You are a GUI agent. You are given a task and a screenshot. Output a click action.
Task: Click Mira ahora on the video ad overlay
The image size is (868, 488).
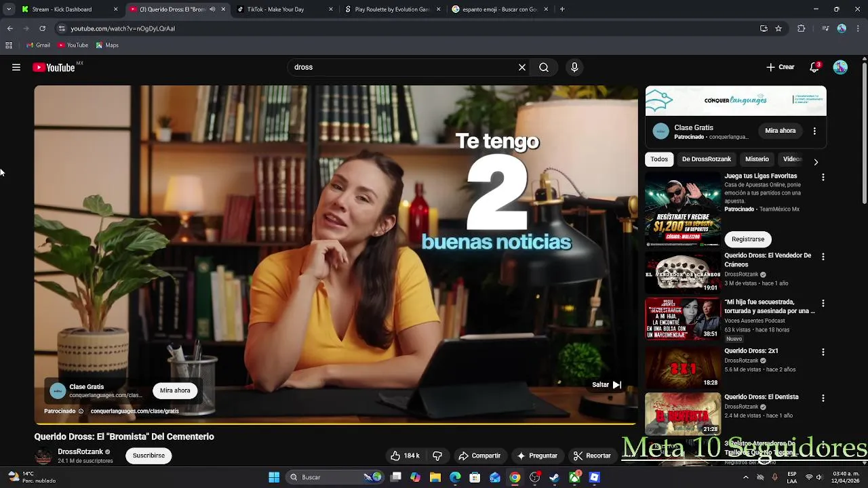pyautogui.click(x=175, y=390)
